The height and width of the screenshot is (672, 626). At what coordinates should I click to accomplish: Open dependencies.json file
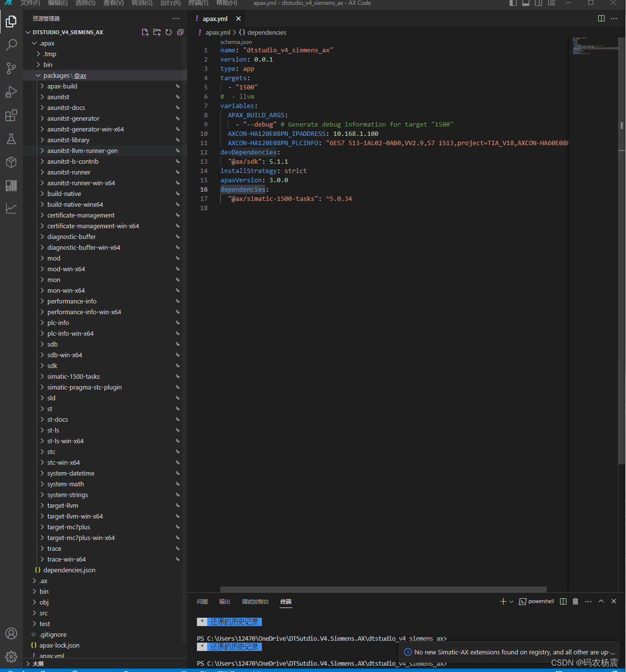(x=105, y=570)
